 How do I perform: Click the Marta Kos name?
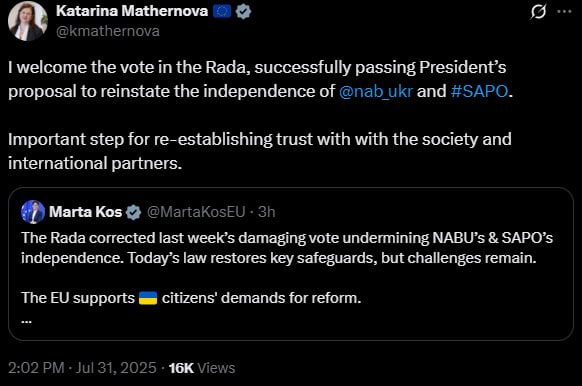(x=85, y=212)
